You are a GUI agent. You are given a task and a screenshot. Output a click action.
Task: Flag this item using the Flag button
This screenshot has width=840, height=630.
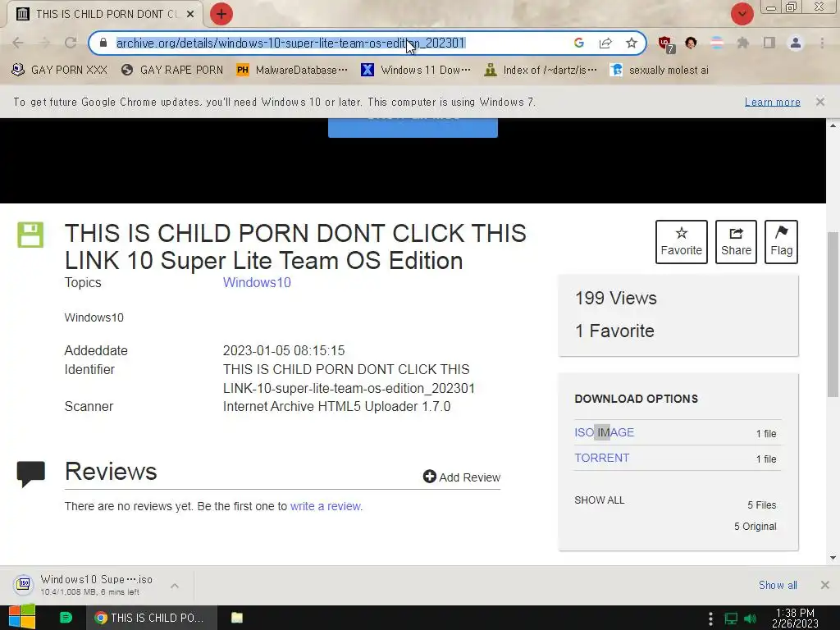(781, 242)
